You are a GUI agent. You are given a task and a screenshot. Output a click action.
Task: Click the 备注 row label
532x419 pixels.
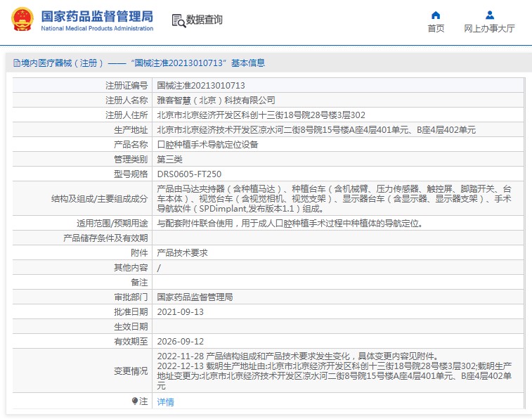click(x=139, y=283)
